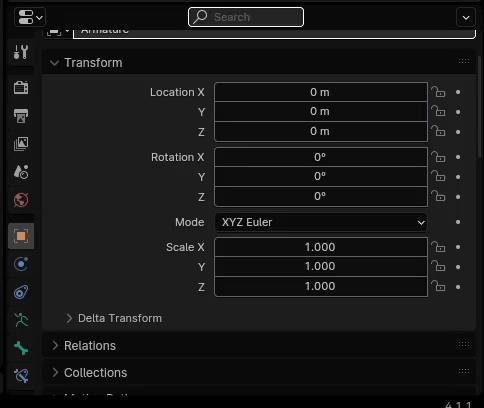Click the animate dot for rotation Mode

tap(458, 222)
